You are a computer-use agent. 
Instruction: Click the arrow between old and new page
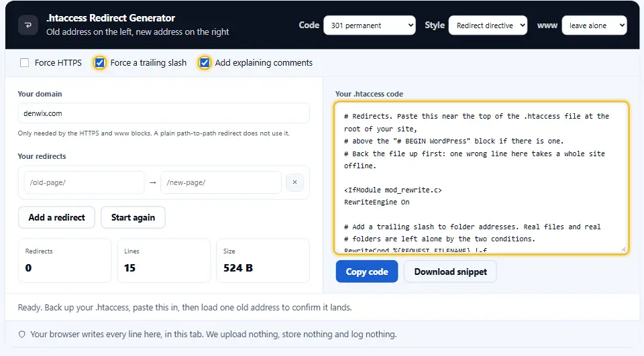click(x=153, y=183)
